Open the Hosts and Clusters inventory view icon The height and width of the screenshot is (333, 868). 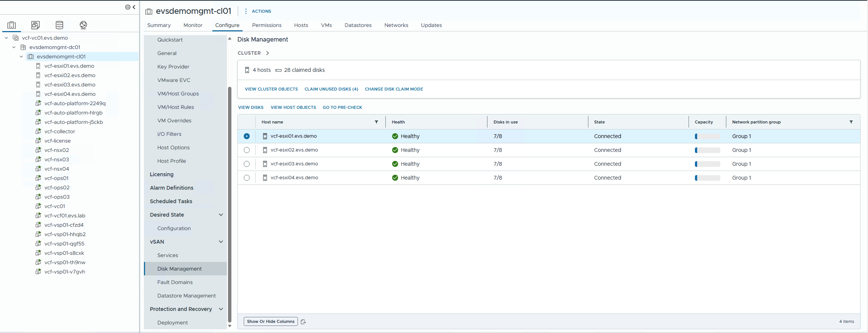pyautogui.click(x=12, y=25)
